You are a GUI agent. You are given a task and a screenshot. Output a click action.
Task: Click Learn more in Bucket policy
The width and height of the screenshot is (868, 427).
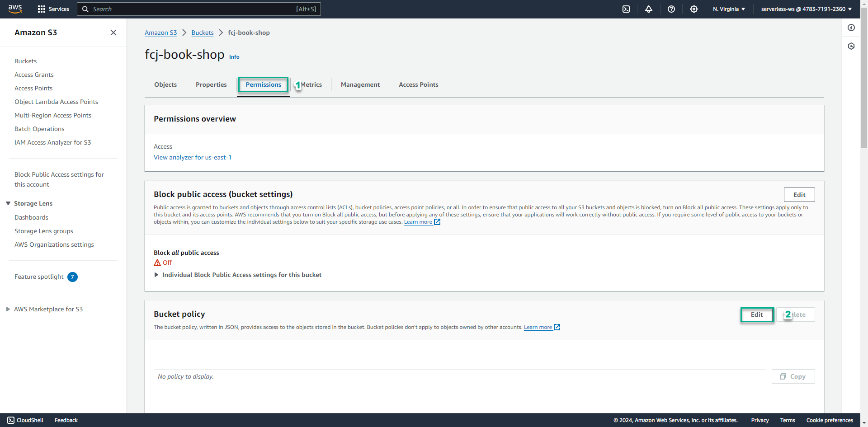[542, 327]
